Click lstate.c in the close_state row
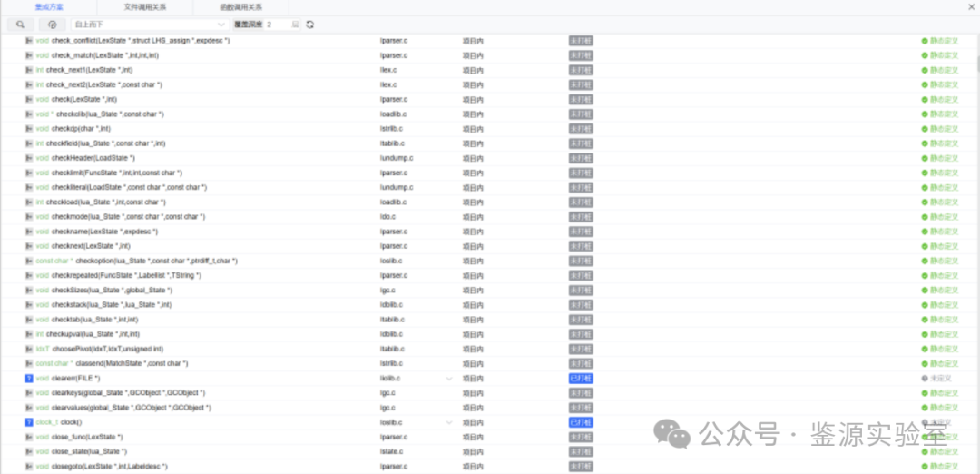The height and width of the screenshot is (474, 980). 391,451
